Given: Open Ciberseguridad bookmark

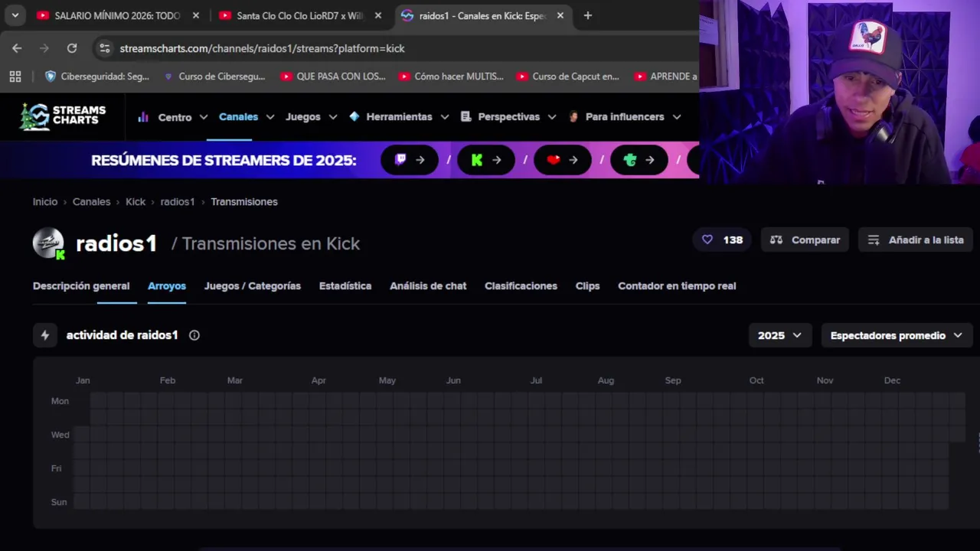Looking at the screenshot, I should click(x=97, y=77).
